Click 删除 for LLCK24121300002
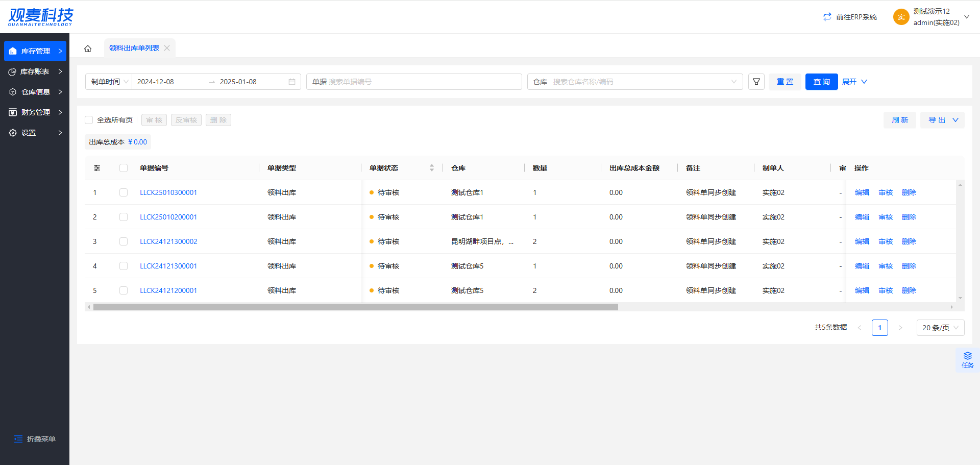The height and width of the screenshot is (465, 980). pyautogui.click(x=909, y=241)
